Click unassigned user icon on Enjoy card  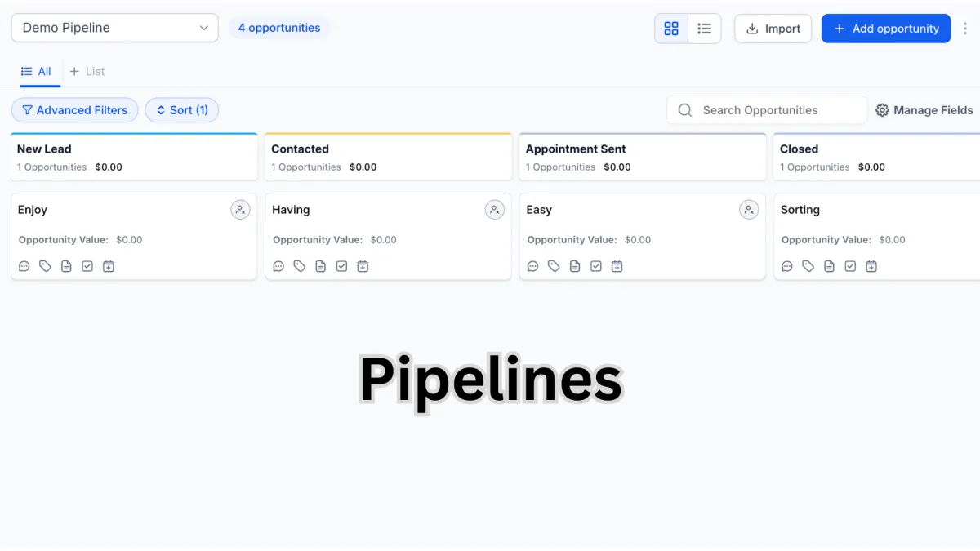click(x=240, y=210)
